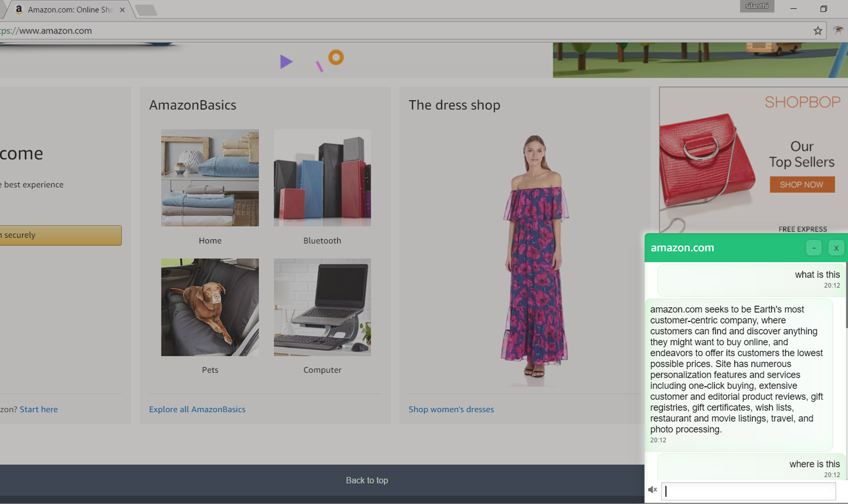Click the Computer category label

pyautogui.click(x=322, y=370)
